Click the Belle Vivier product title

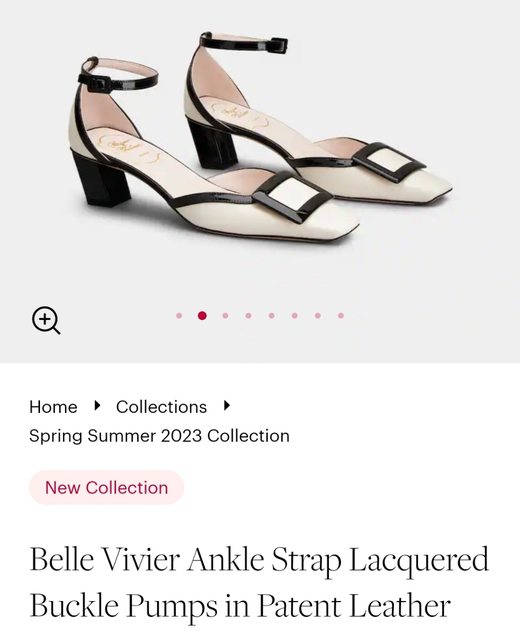[259, 582]
